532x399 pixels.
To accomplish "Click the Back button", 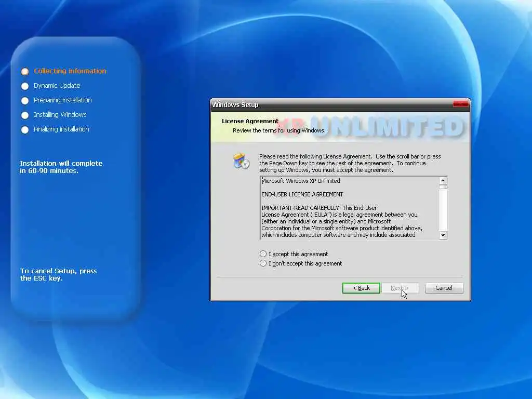I will (361, 288).
